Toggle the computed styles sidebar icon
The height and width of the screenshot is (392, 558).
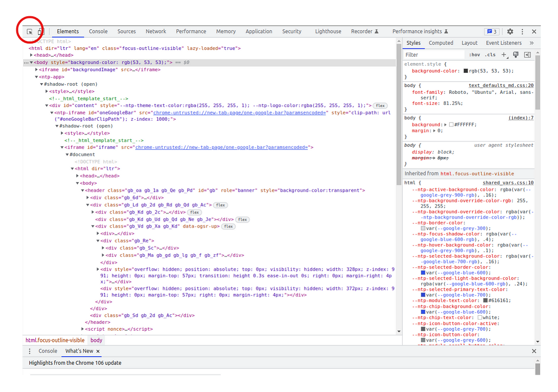(527, 55)
